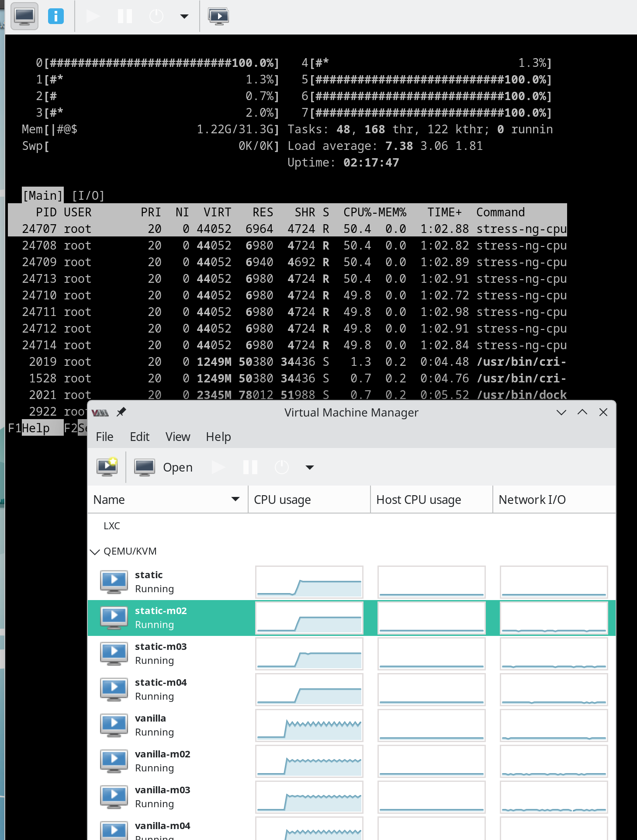Pin the Virtual Machine Manager window
The width and height of the screenshot is (637, 840).
click(x=121, y=412)
